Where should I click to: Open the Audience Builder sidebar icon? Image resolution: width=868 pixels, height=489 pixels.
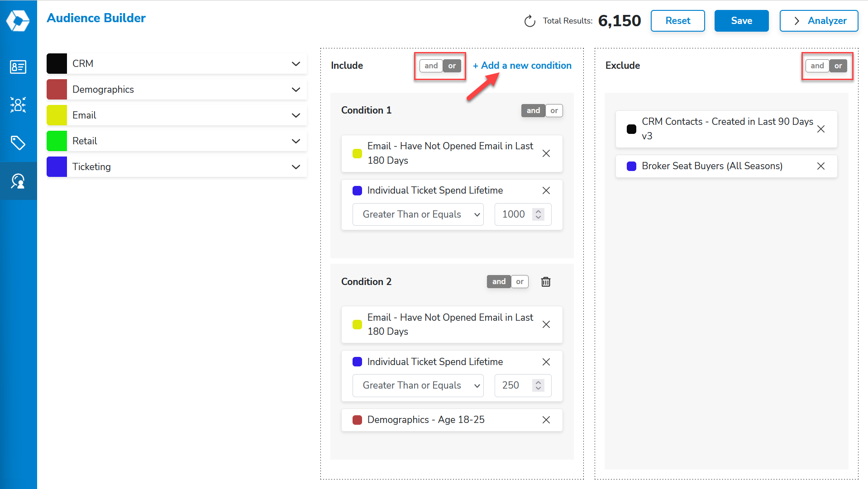tap(18, 181)
